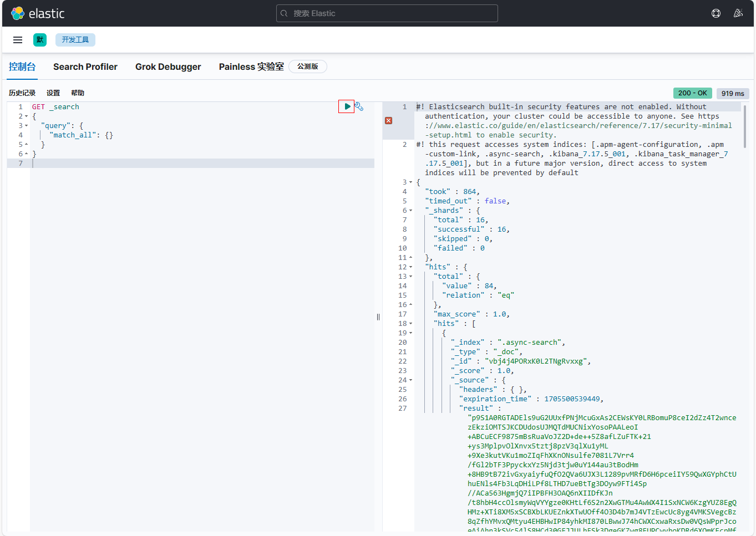Switch to the Grok Debugger tab
The height and width of the screenshot is (536, 756).
(x=168, y=67)
